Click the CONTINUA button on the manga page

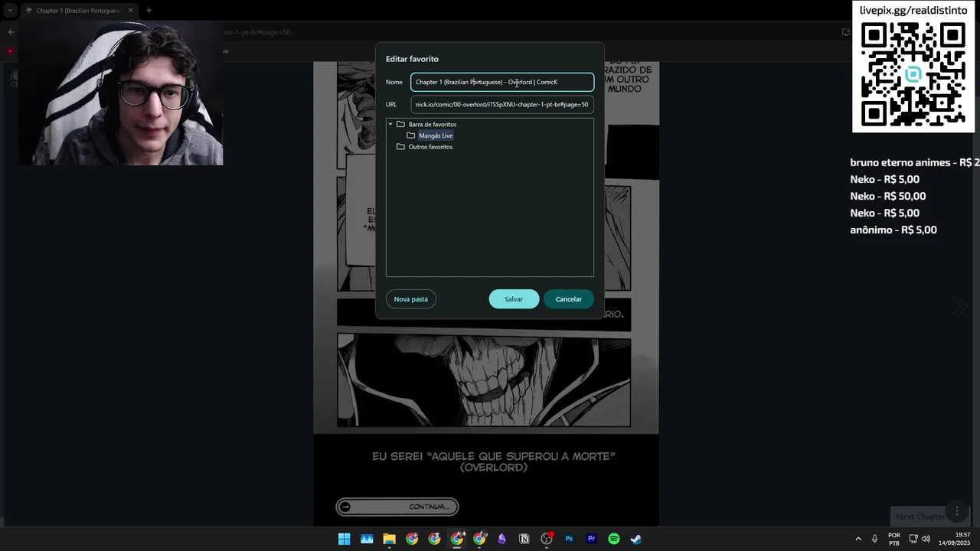[x=397, y=507]
